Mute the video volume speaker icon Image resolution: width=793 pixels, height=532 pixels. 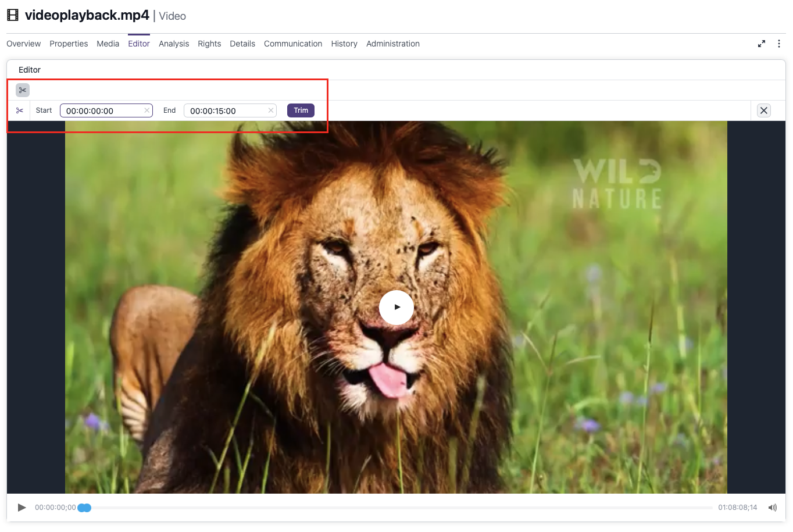(x=772, y=508)
